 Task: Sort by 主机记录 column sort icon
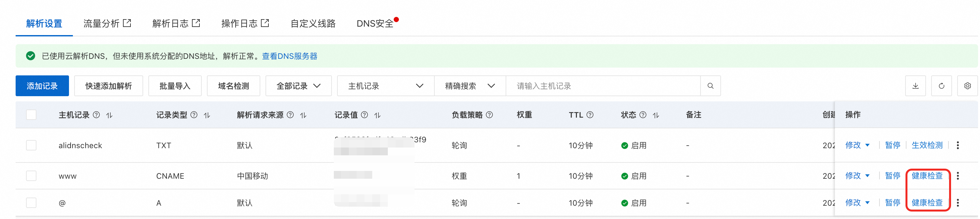(x=110, y=115)
